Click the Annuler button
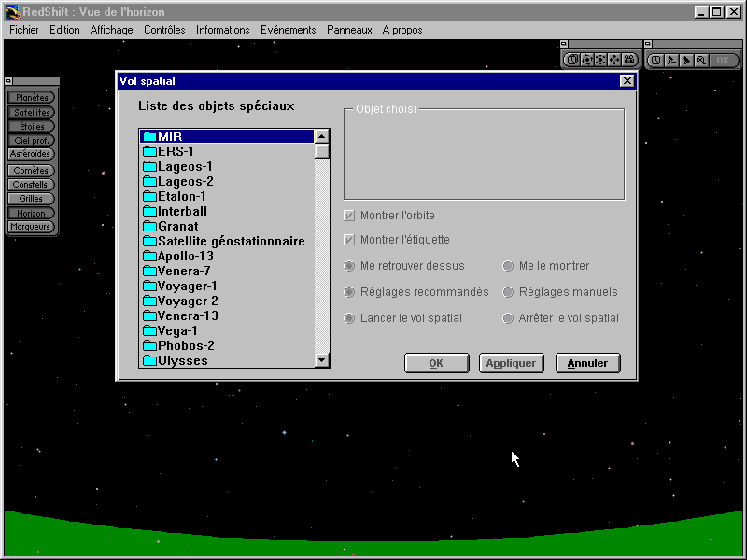Image resolution: width=747 pixels, height=560 pixels. pyautogui.click(x=588, y=363)
